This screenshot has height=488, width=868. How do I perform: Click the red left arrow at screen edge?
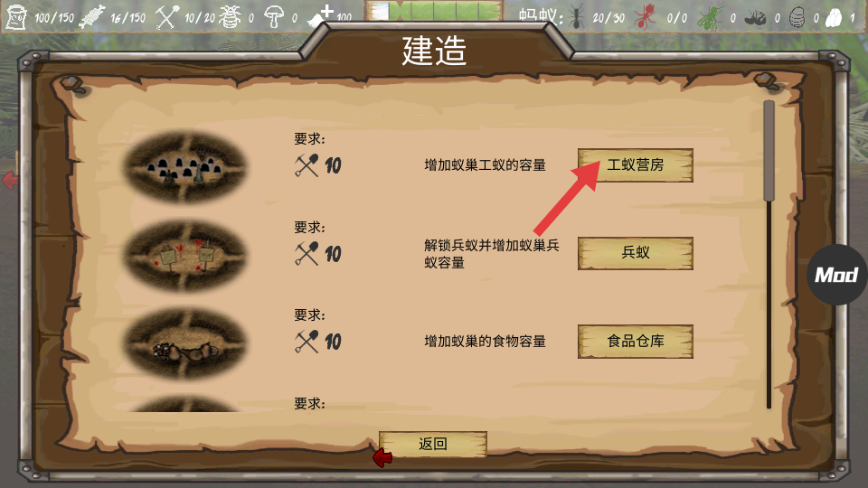9,180
